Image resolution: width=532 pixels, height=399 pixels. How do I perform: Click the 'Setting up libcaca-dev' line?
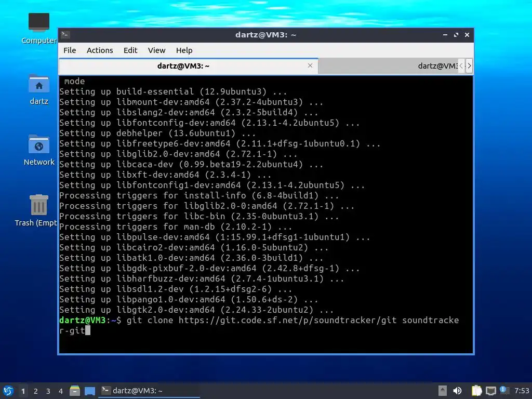191,164
